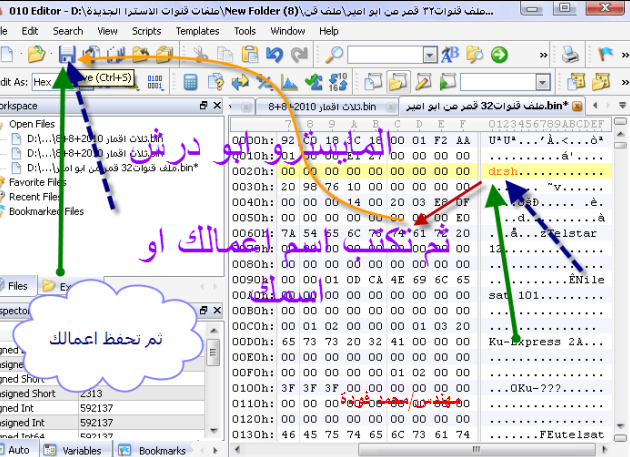Select Recent Files in Workspace tree
The image size is (630, 457).
click(35, 197)
